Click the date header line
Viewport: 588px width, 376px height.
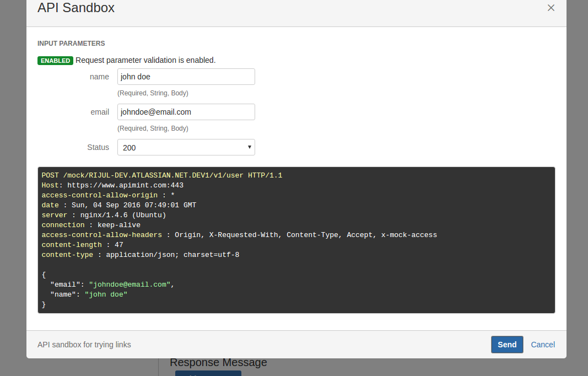click(x=119, y=205)
